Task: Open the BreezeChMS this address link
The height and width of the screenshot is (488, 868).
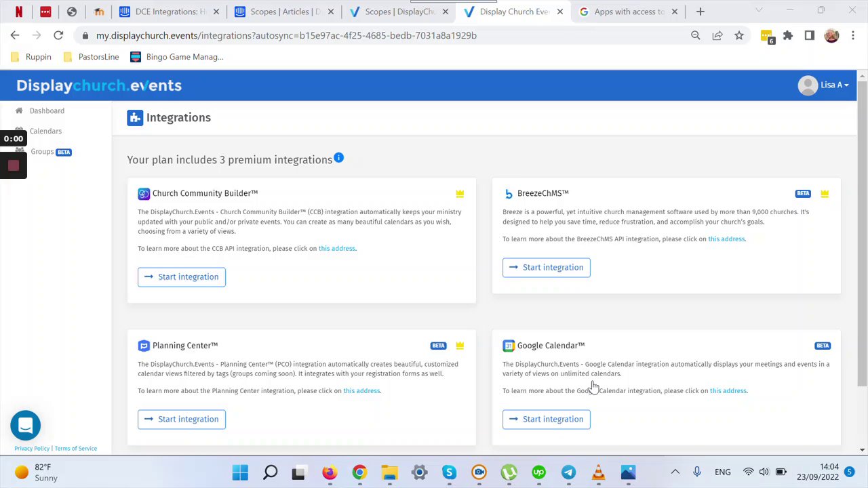Action: pyautogui.click(x=726, y=239)
